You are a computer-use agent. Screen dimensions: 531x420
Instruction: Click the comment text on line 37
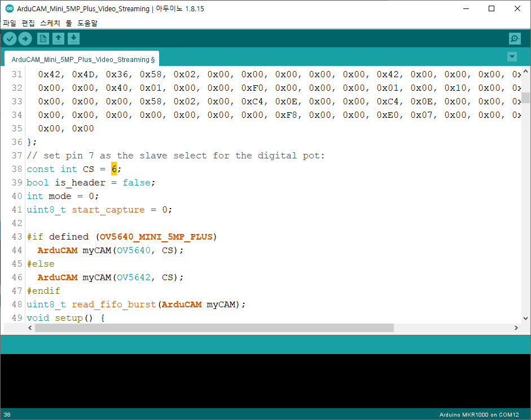pyautogui.click(x=175, y=156)
